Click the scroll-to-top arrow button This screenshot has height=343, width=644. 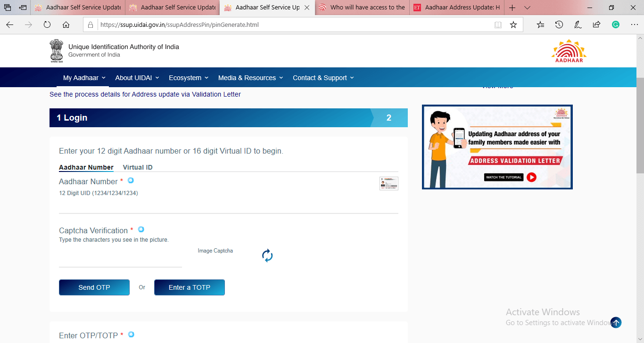[x=616, y=323]
